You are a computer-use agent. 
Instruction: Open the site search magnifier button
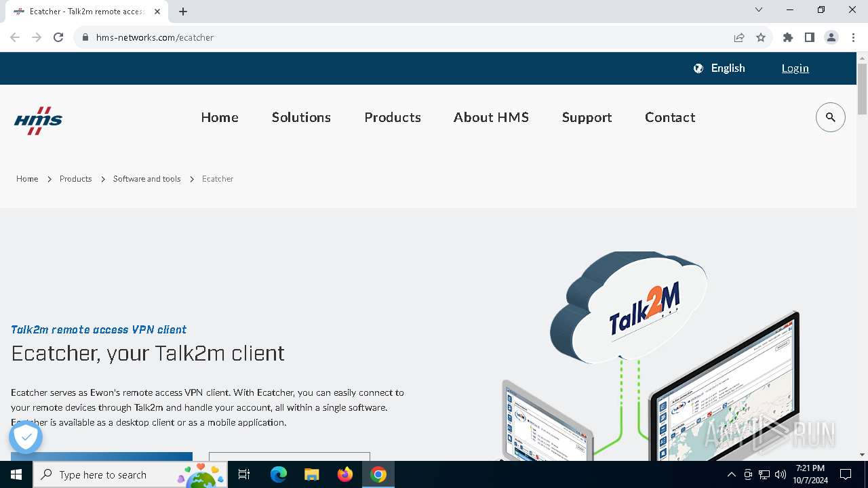830,117
